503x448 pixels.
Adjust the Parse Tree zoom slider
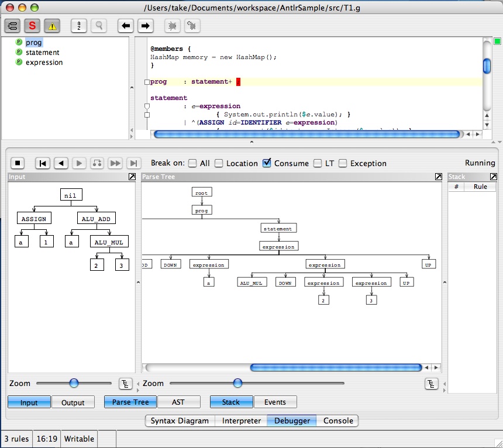[x=237, y=383]
